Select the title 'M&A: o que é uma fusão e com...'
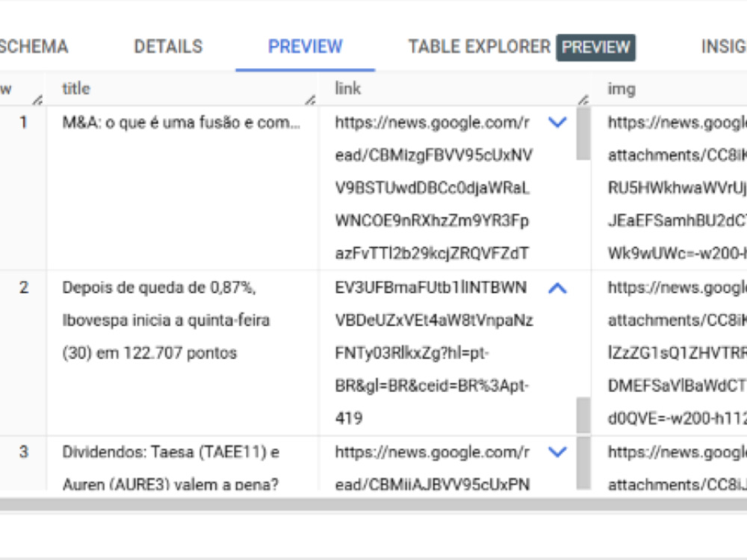 tap(182, 123)
